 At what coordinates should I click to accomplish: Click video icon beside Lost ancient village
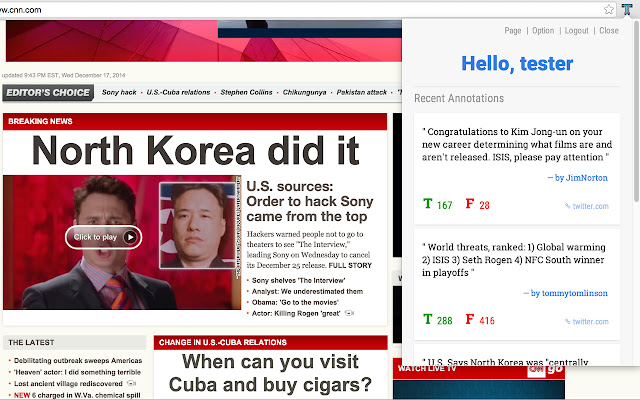[x=131, y=383]
